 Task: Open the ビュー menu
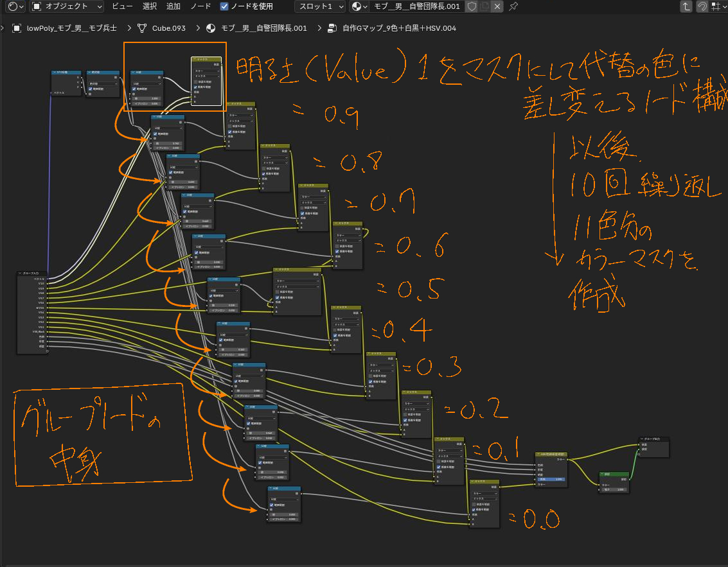(123, 6)
